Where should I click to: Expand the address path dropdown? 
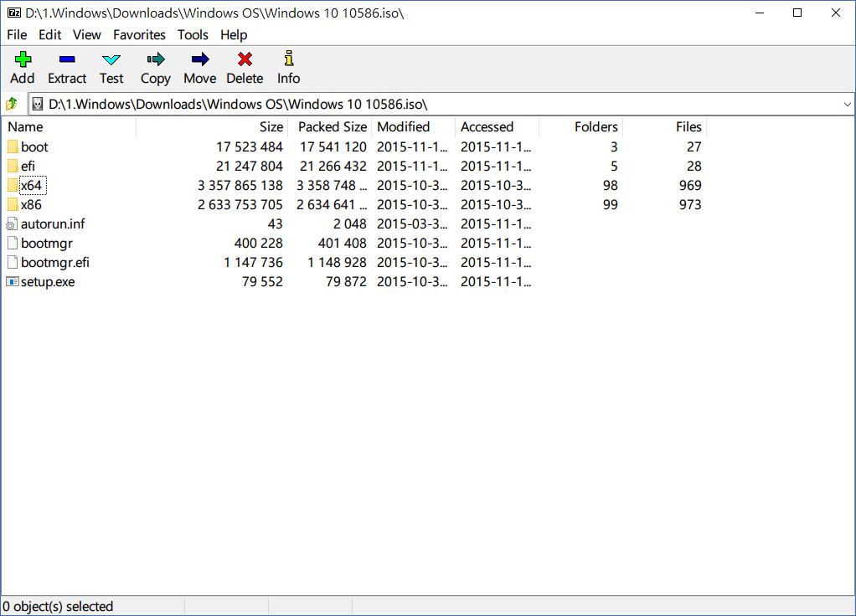(847, 105)
